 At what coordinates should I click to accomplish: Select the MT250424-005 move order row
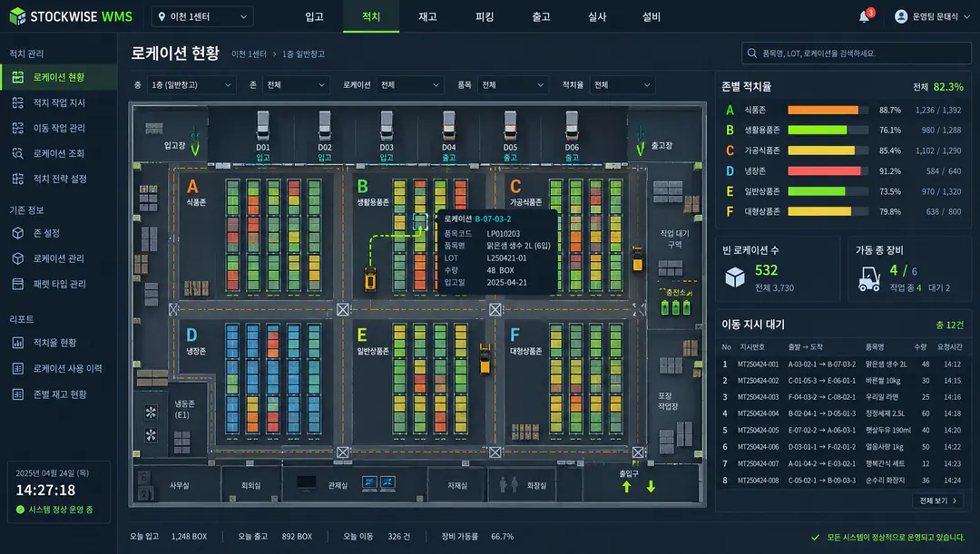click(842, 431)
